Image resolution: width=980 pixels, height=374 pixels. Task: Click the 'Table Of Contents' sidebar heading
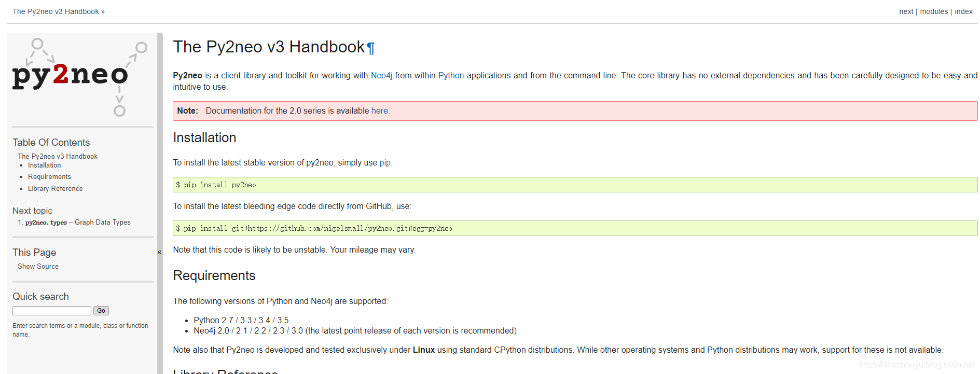[x=51, y=142]
